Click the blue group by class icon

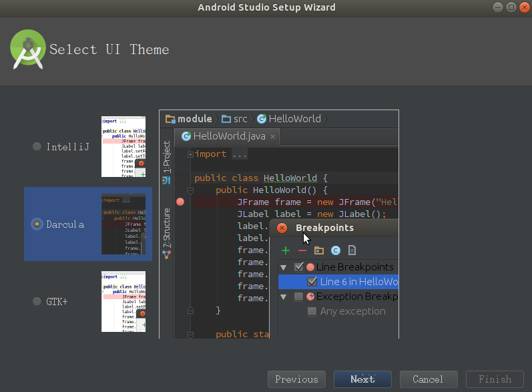tap(336, 250)
